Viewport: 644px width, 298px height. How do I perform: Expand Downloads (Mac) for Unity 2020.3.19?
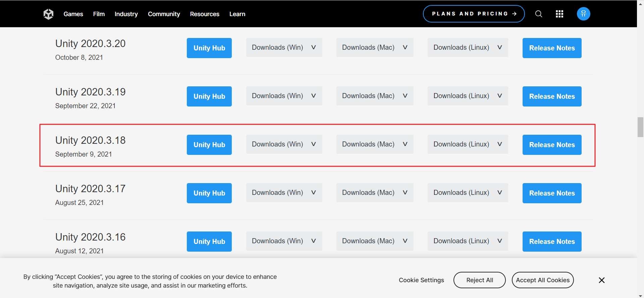pyautogui.click(x=375, y=96)
